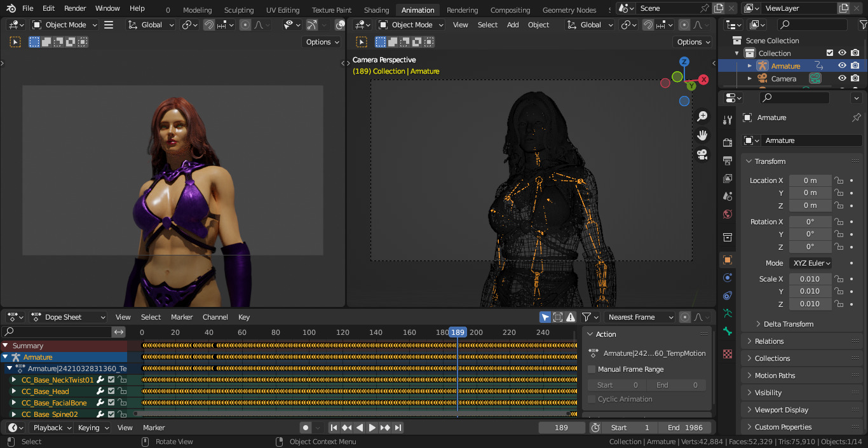
Task: Click the zoom magnifier viewport gizmo
Action: [702, 116]
